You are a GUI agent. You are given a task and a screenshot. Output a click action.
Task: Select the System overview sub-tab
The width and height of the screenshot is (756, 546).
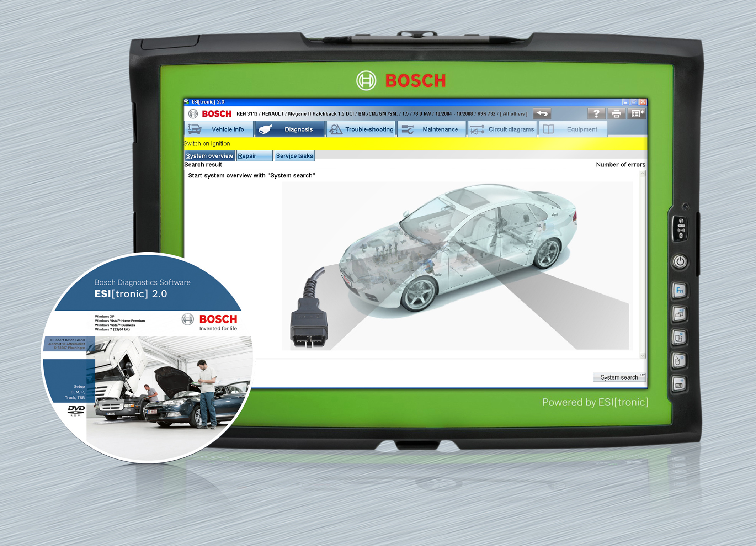click(x=210, y=155)
